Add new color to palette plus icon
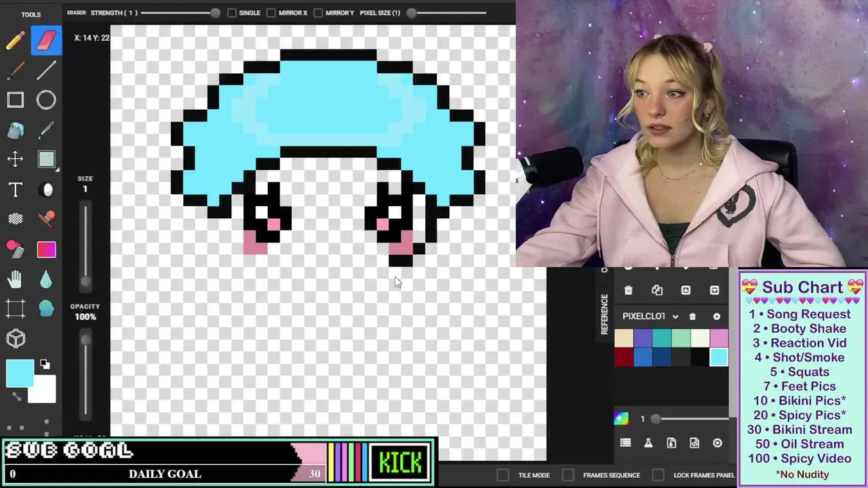This screenshot has width=868, height=488. [x=716, y=317]
